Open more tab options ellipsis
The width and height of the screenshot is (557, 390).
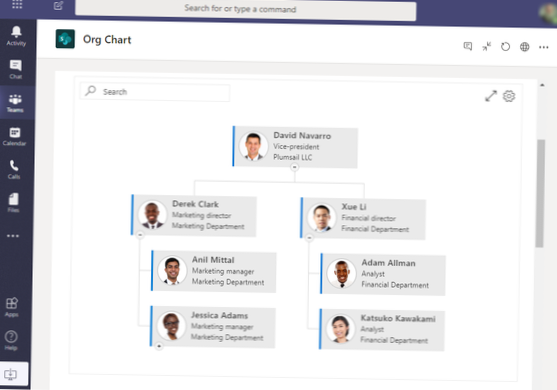[x=544, y=47]
